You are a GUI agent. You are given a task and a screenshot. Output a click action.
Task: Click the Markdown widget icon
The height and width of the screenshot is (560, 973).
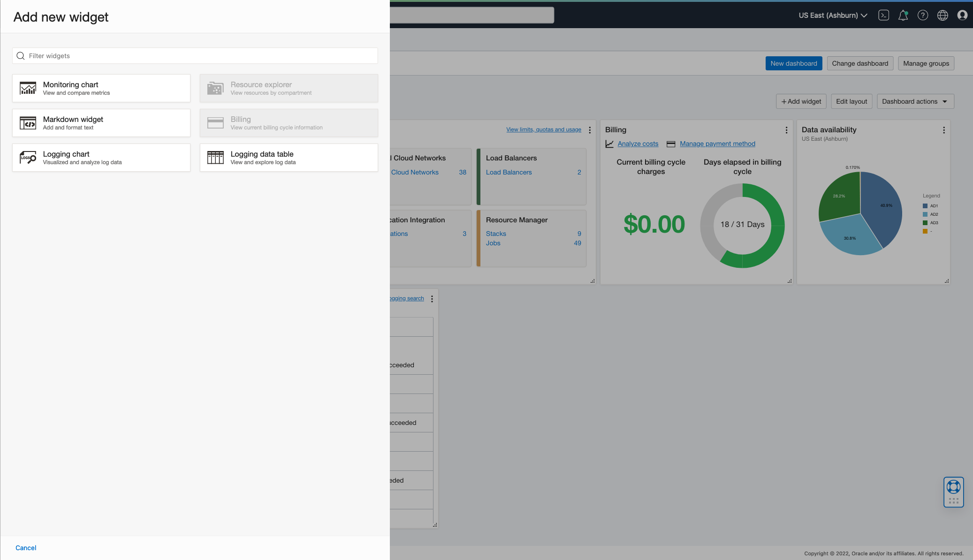pyautogui.click(x=28, y=122)
